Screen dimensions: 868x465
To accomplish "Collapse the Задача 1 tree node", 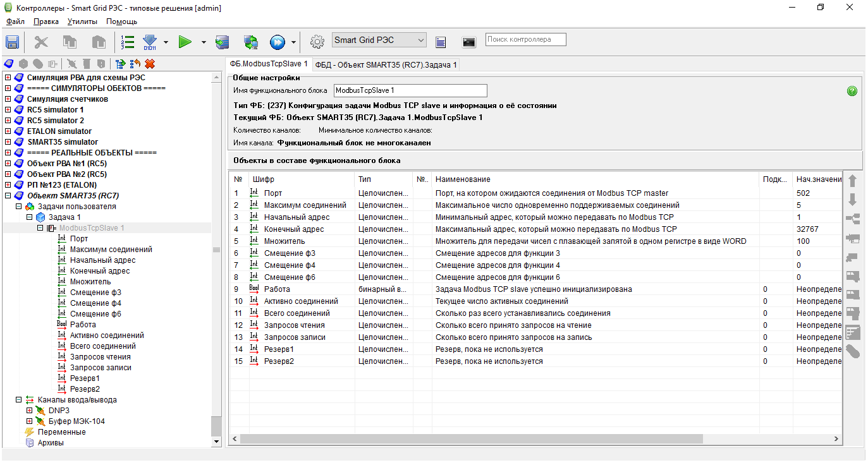I will [x=29, y=217].
